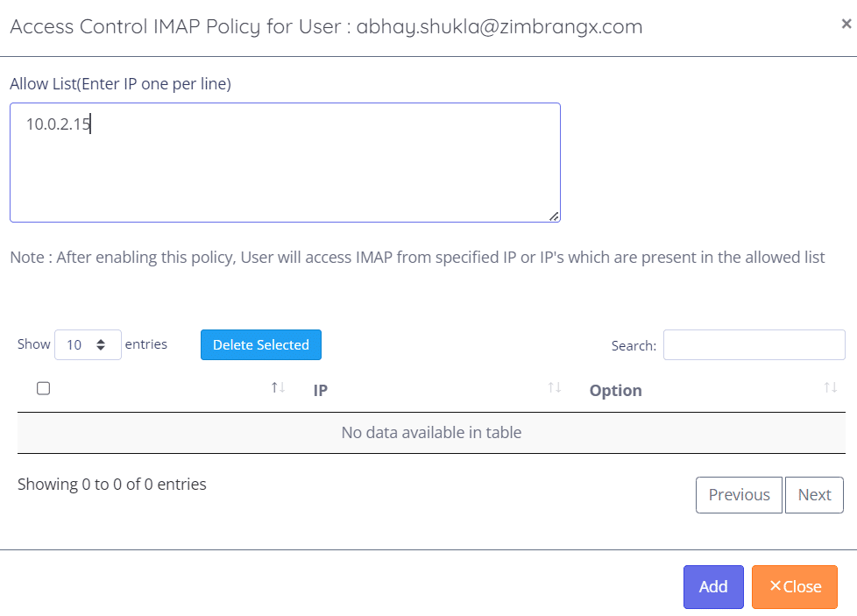Open the Show entries count dropdown
This screenshot has height=616, width=857.
pyautogui.click(x=88, y=345)
